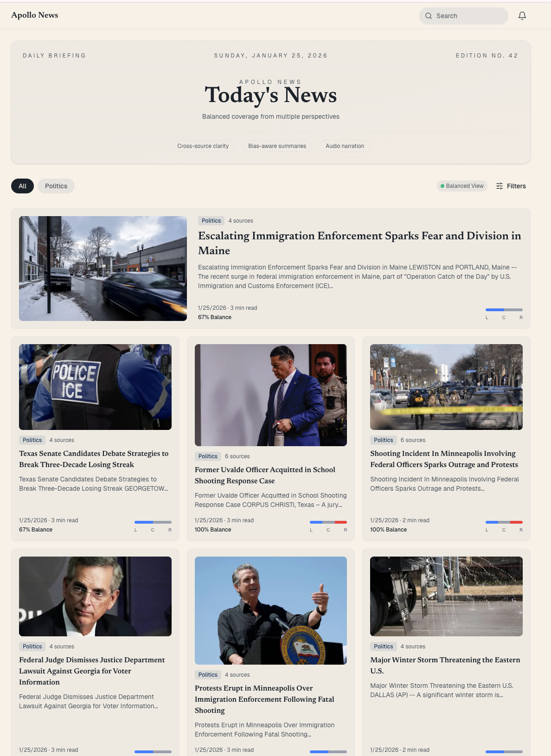
Task: Focus the Search input field
Action: pos(464,16)
